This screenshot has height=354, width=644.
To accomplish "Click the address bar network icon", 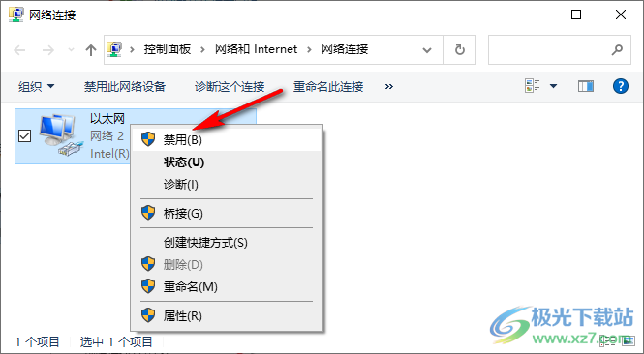I will [114, 49].
